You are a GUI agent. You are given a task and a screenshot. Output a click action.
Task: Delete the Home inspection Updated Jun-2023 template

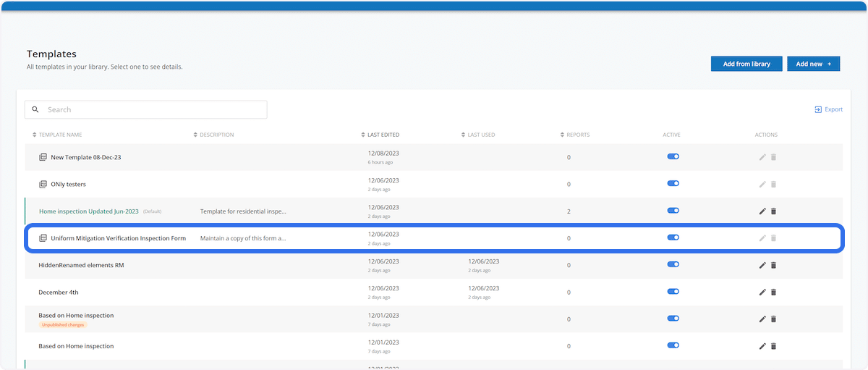pyautogui.click(x=773, y=211)
